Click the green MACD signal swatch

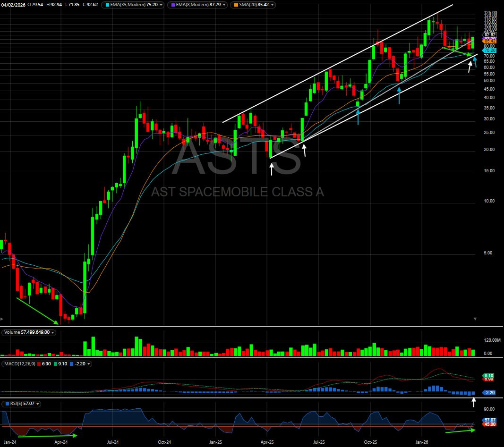click(x=56, y=364)
